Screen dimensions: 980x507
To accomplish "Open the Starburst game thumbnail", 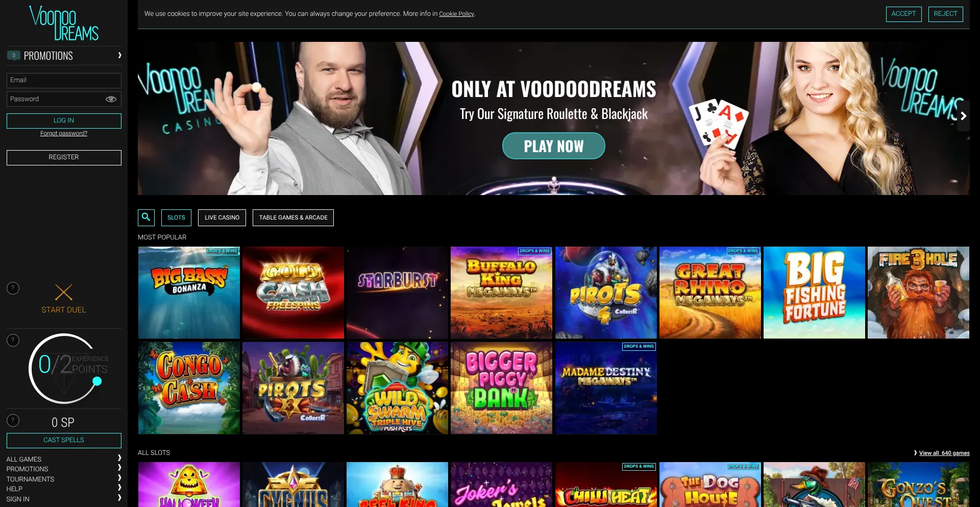I will [x=397, y=293].
